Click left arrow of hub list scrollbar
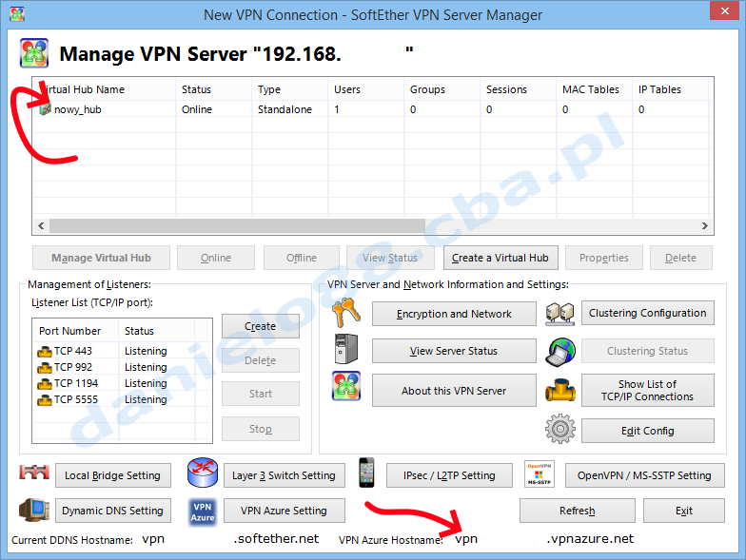Viewport: 746px width, 560px height. click(42, 226)
